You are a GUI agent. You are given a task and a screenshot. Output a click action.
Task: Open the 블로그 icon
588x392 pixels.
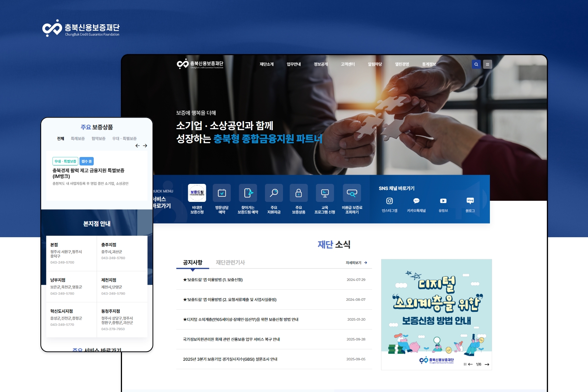point(470,201)
